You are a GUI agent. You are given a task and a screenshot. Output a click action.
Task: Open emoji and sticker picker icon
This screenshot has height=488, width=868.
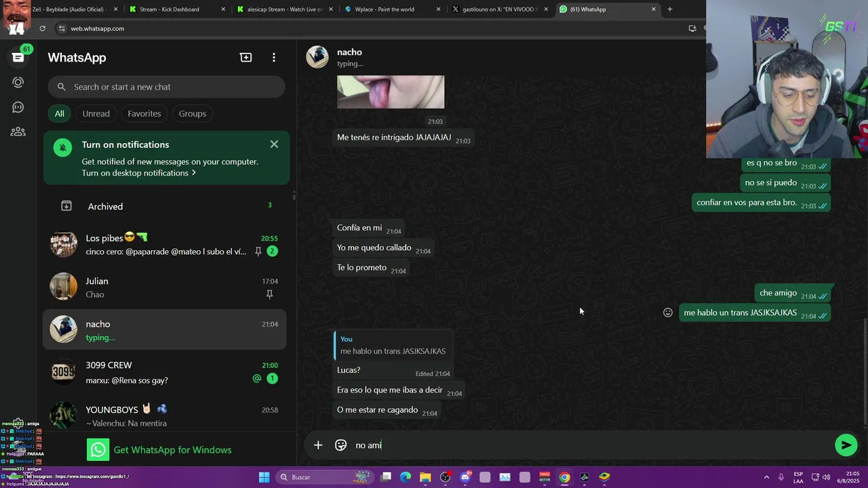[341, 445]
